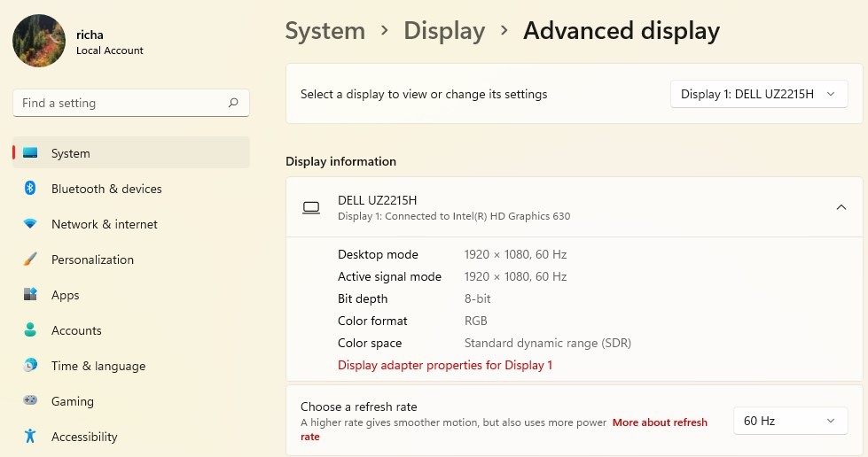Click the RGB color format value
Image resolution: width=868 pixels, height=457 pixels.
point(475,321)
